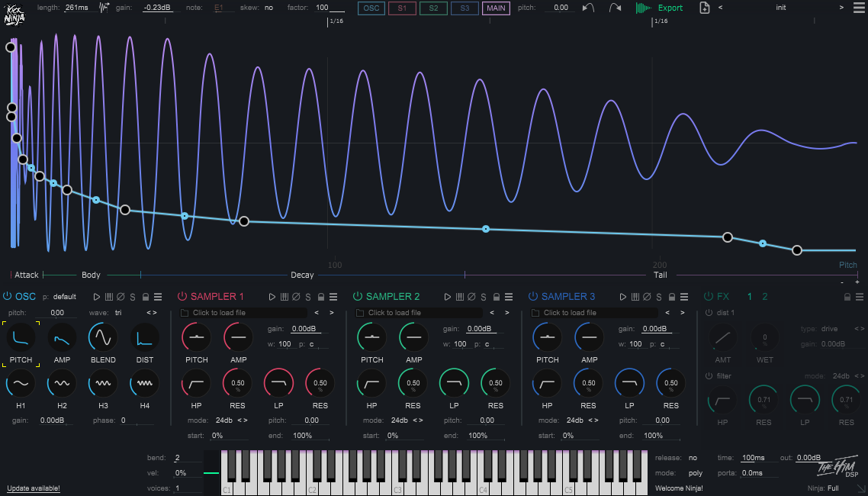Click the redo arrow in the top bar
Viewport: 868px width, 496px height.
[614, 8]
